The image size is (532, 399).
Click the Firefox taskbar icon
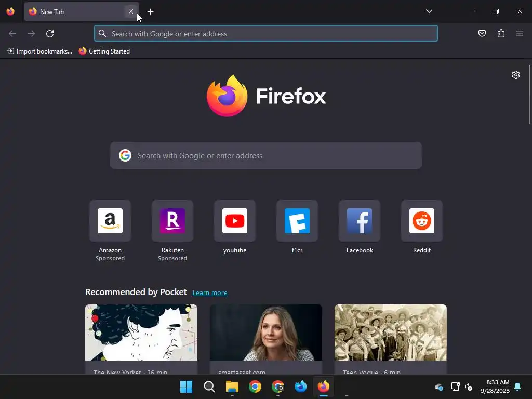(323, 387)
